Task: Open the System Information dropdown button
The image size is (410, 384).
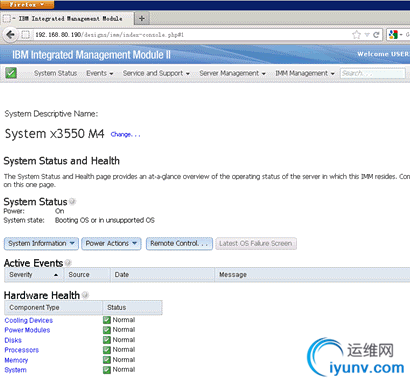Action: pos(41,243)
